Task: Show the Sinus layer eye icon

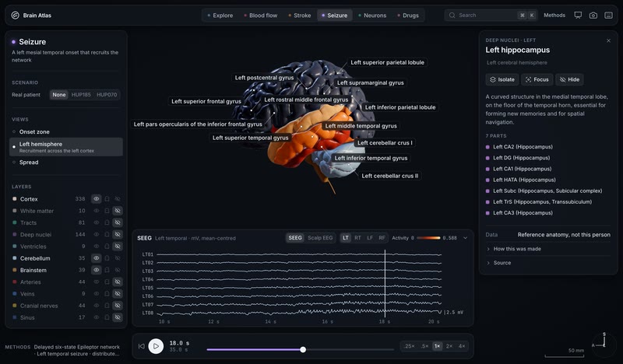Action: pyautogui.click(x=96, y=317)
